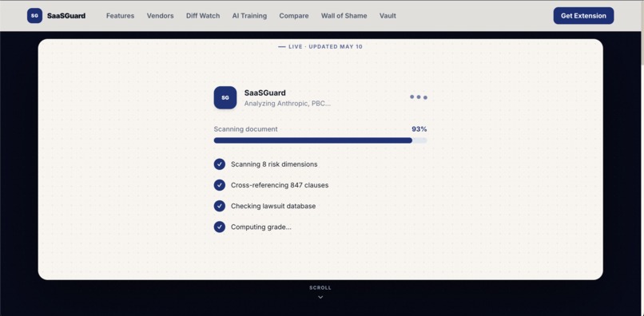
Task: Click the SG app icon in analysis card
Action: [x=225, y=97]
